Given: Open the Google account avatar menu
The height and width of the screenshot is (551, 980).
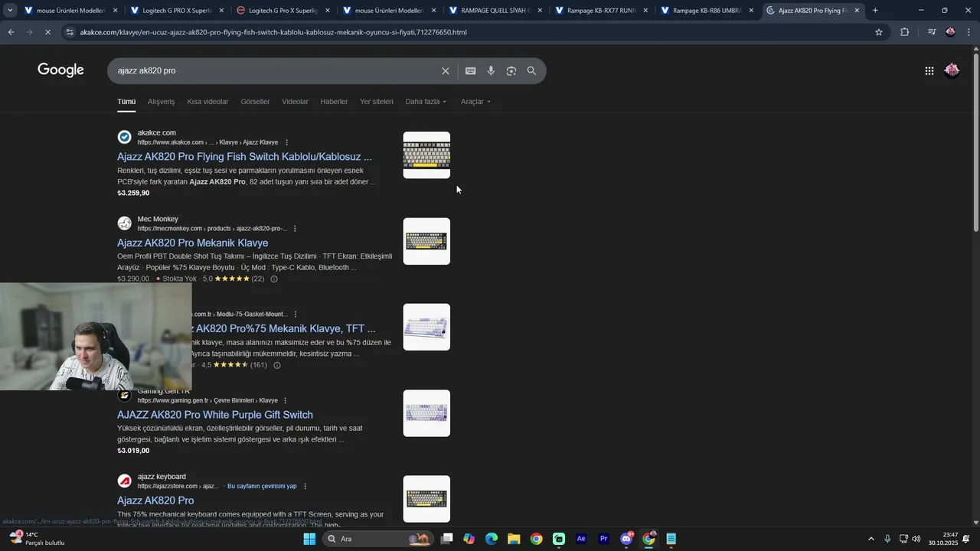Looking at the screenshot, I should click(x=952, y=70).
